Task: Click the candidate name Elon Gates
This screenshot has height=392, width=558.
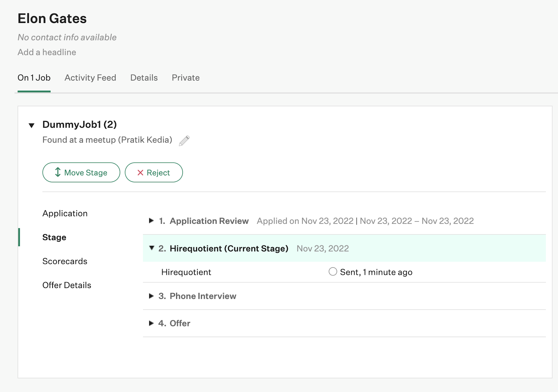Action: click(52, 18)
